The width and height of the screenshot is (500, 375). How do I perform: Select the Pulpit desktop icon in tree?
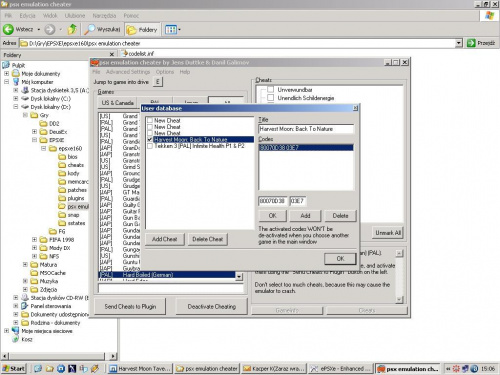6,65
